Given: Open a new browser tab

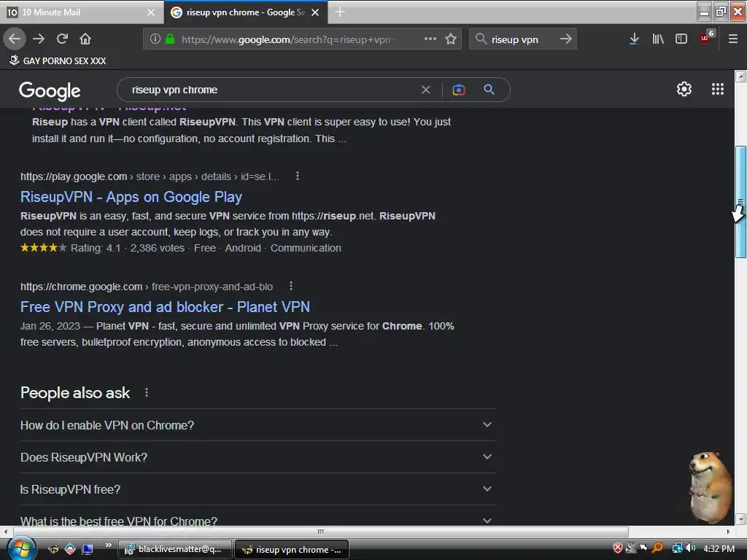Looking at the screenshot, I should pos(340,12).
